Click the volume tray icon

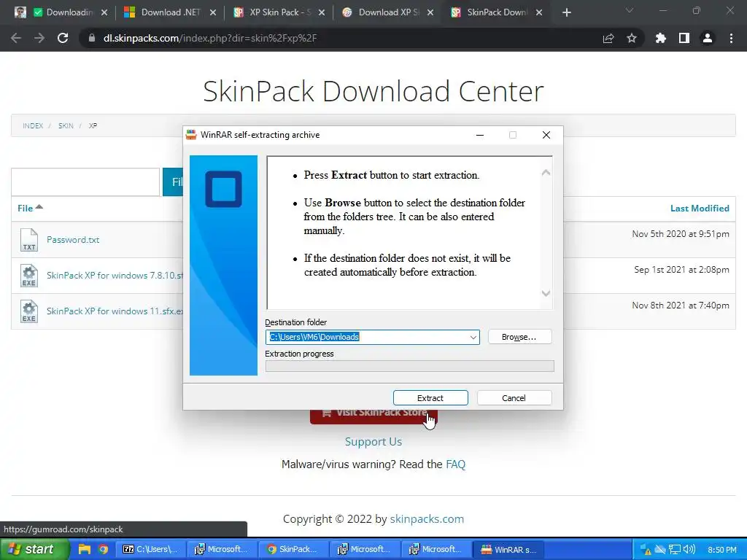click(x=689, y=549)
